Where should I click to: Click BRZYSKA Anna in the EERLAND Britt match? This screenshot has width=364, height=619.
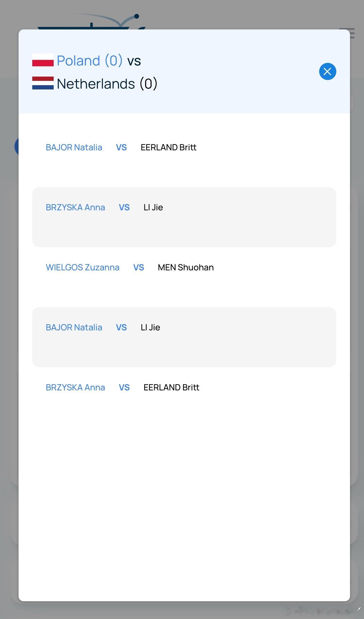click(75, 388)
